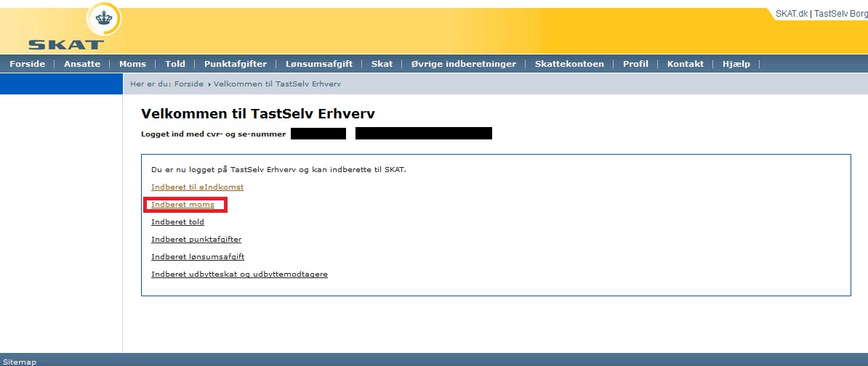Open the Kontakt menu

click(x=686, y=64)
